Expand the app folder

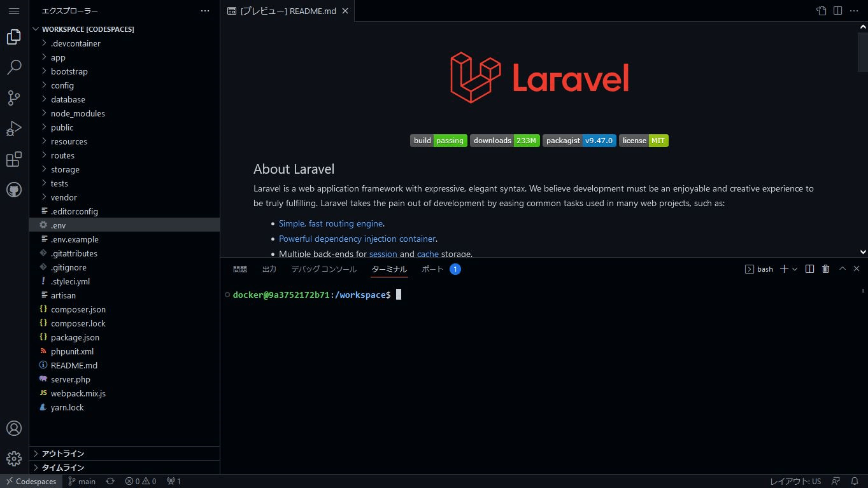(124, 57)
